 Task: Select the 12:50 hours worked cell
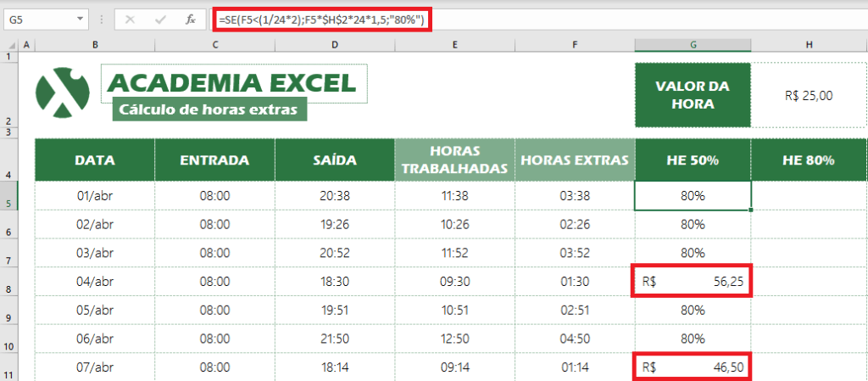pyautogui.click(x=454, y=339)
